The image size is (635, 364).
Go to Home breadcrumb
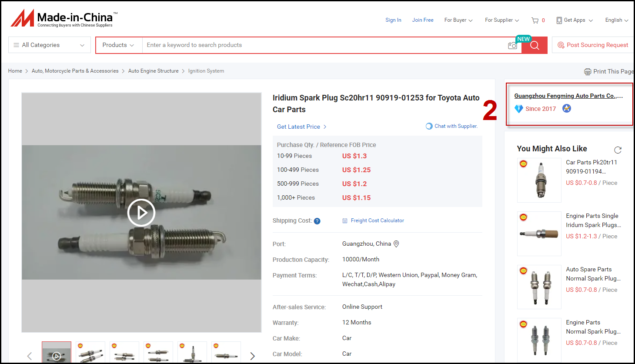pos(15,71)
